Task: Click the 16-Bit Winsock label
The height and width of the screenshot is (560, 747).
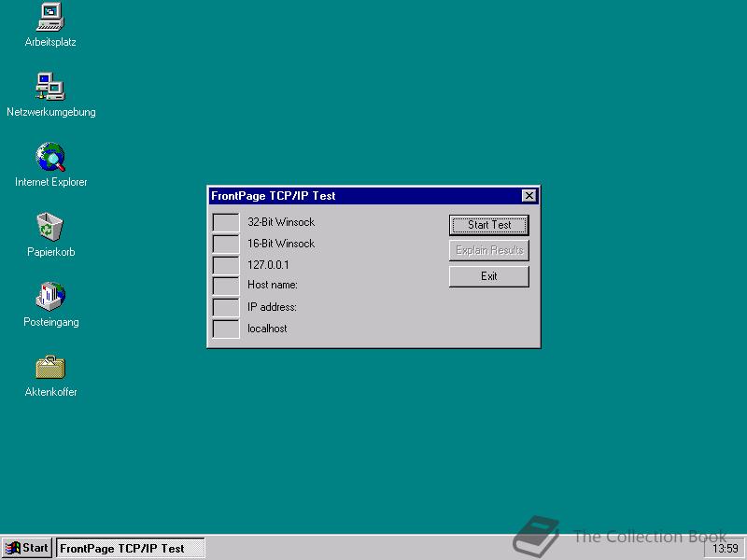Action: 281,244
